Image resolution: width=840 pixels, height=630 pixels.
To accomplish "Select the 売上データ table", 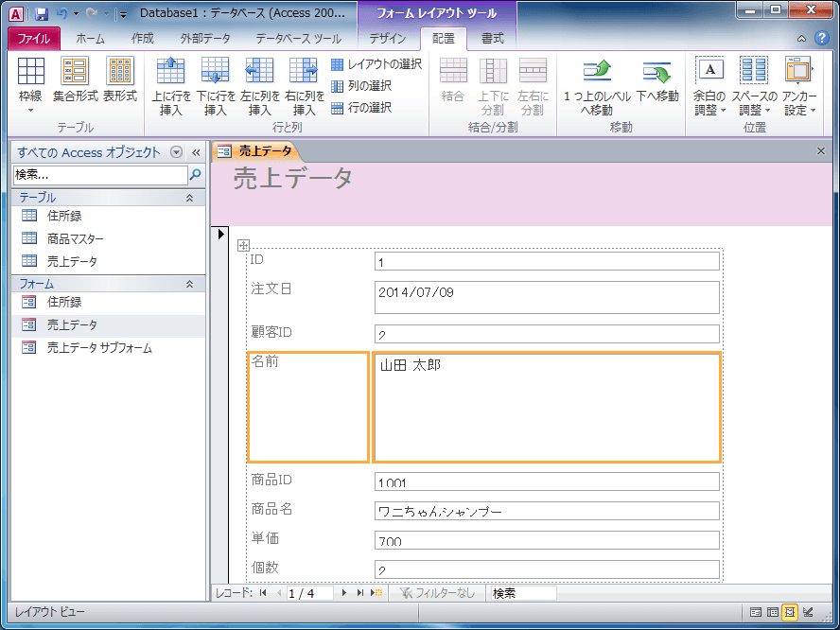I will pos(108,261).
